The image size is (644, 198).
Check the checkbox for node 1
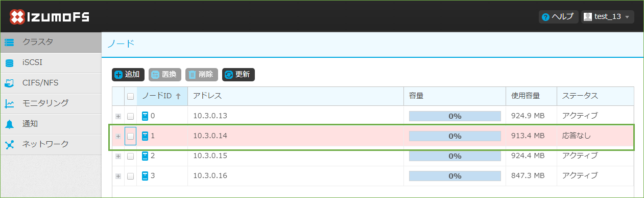pyautogui.click(x=130, y=136)
